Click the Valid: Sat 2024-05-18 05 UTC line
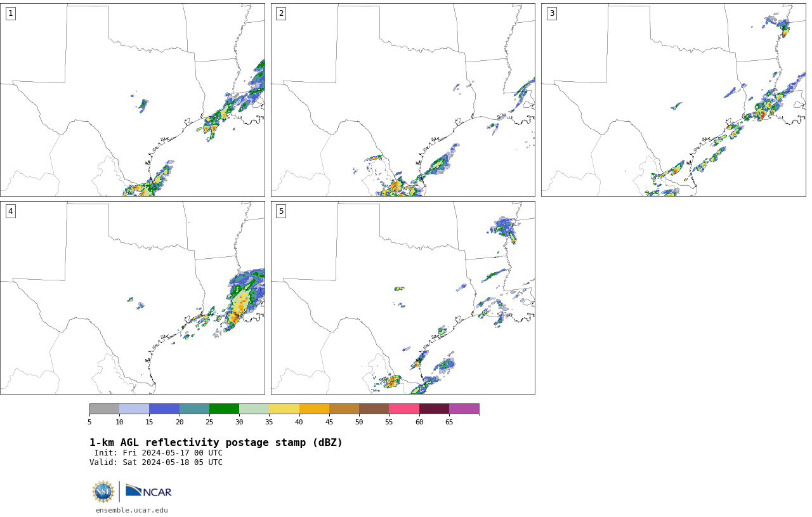 click(156, 462)
